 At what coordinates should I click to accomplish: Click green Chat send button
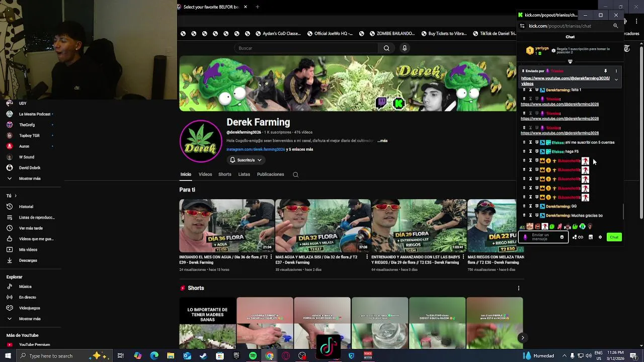614,237
